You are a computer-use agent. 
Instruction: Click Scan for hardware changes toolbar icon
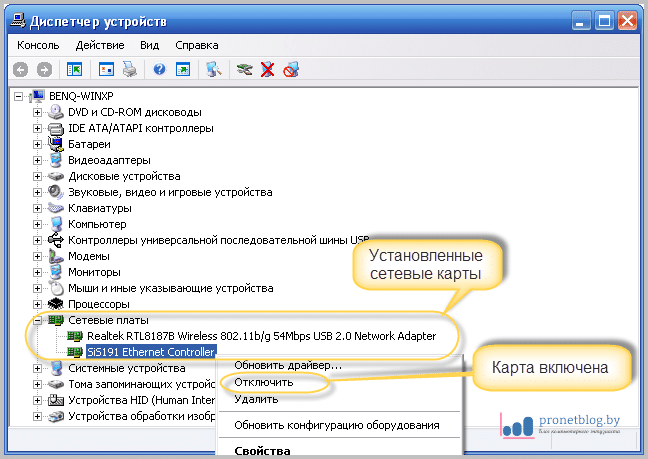(x=213, y=69)
